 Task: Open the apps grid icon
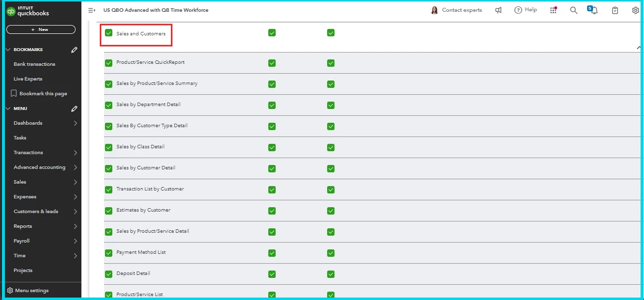coord(553,10)
